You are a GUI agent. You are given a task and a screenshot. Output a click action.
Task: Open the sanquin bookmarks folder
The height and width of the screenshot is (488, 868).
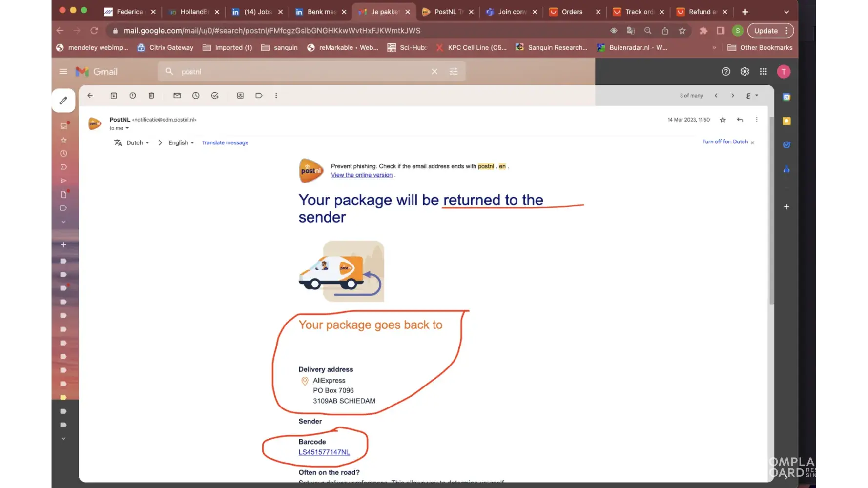click(280, 48)
